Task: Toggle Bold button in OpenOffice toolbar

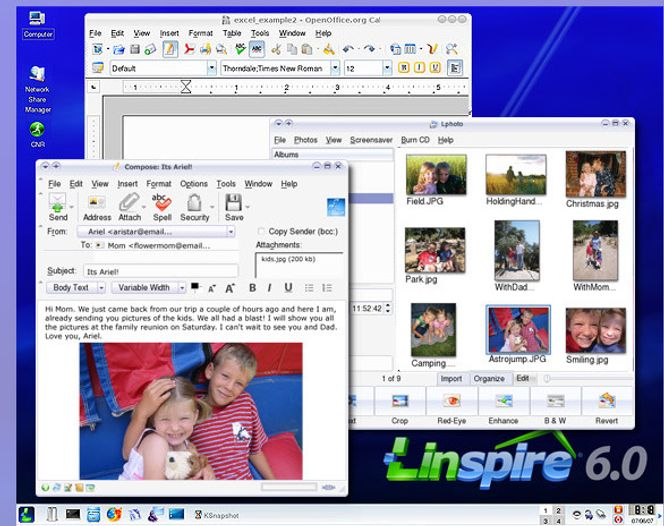Action: point(404,68)
